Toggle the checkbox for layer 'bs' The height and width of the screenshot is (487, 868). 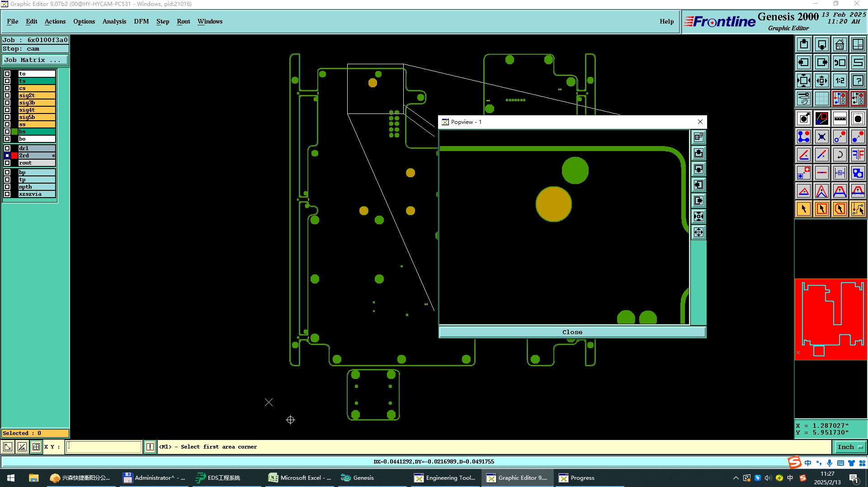click(7, 132)
